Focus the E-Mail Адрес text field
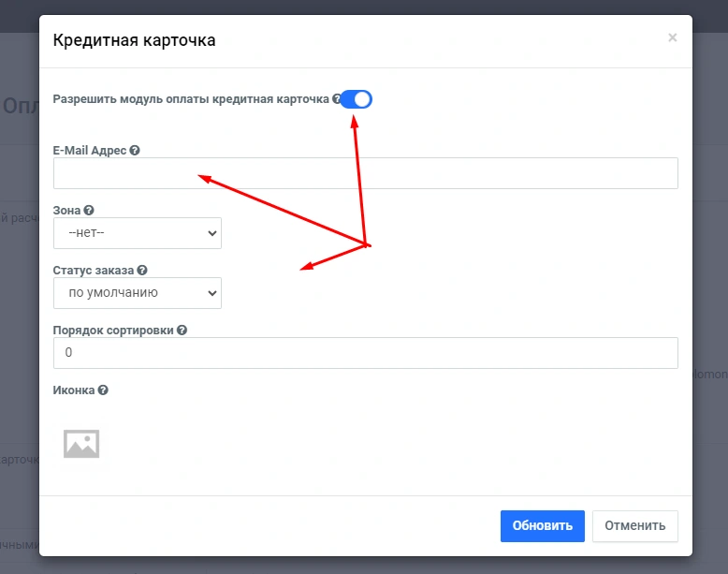The image size is (728, 574). (365, 173)
